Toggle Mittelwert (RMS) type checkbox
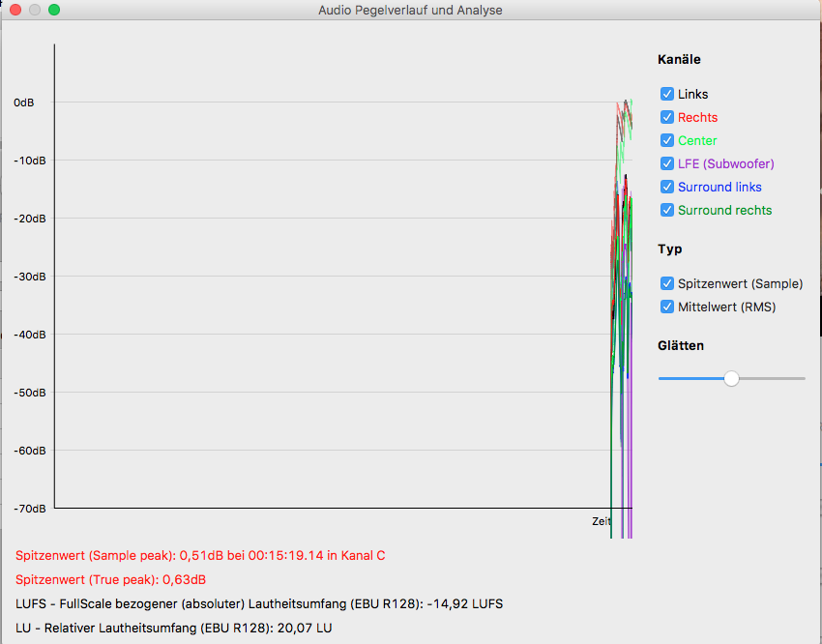The height and width of the screenshot is (644, 822). point(667,307)
